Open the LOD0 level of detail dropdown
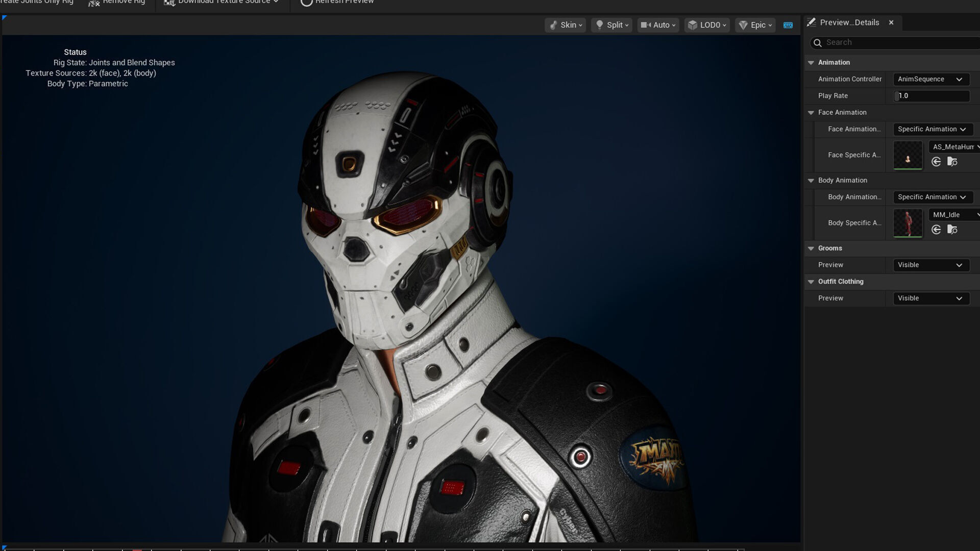This screenshot has width=980, height=551. [707, 25]
